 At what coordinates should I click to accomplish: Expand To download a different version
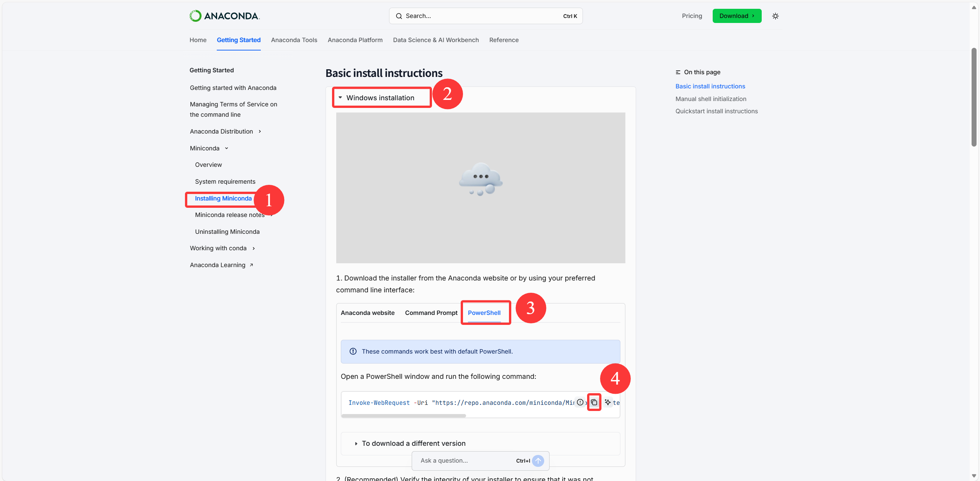(413, 443)
